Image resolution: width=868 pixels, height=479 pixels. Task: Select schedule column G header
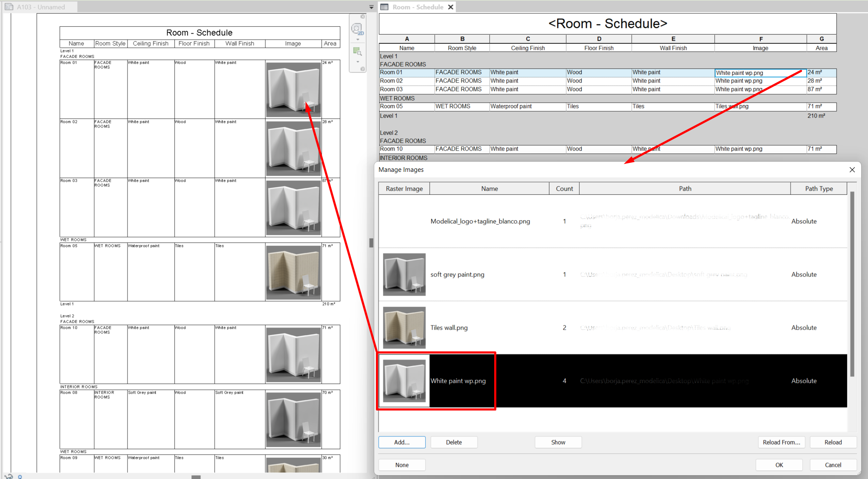(x=822, y=39)
